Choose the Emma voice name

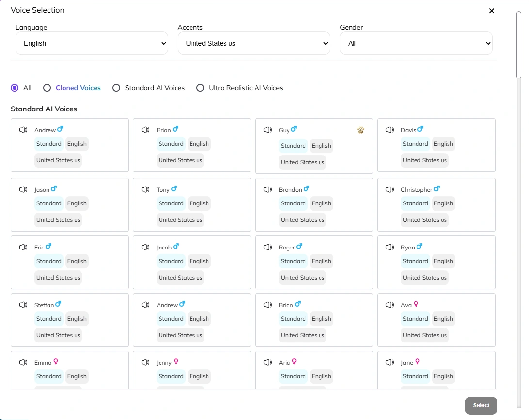[43, 363]
